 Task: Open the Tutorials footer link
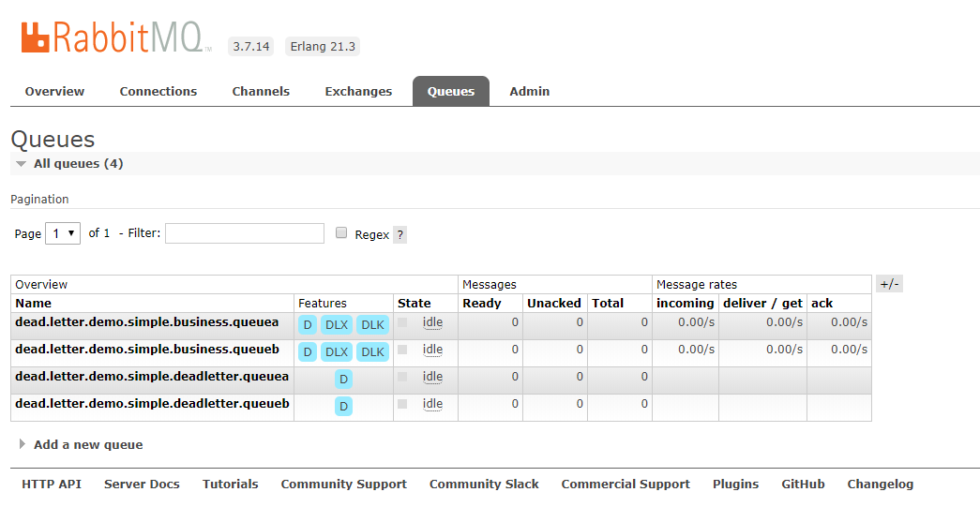pos(230,484)
